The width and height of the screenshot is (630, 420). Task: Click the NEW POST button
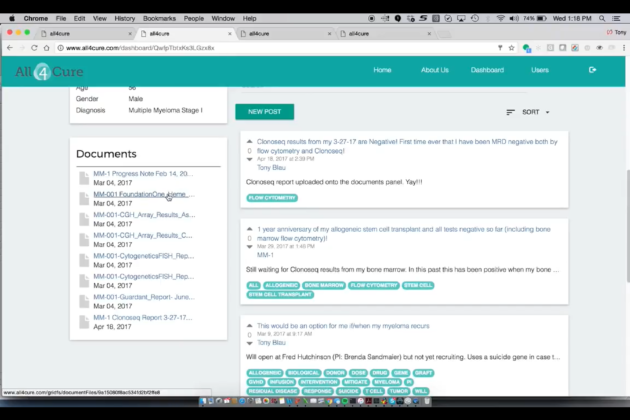pos(264,112)
